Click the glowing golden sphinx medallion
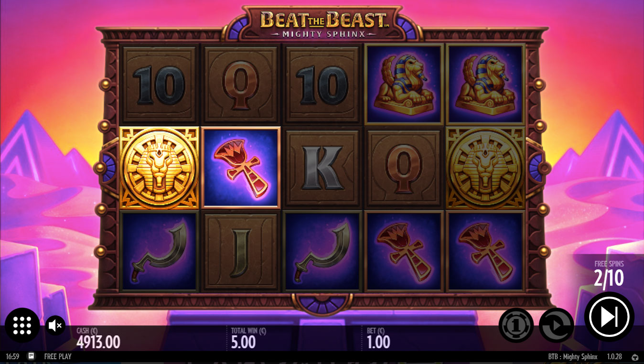The height and width of the screenshot is (364, 644). (159, 168)
